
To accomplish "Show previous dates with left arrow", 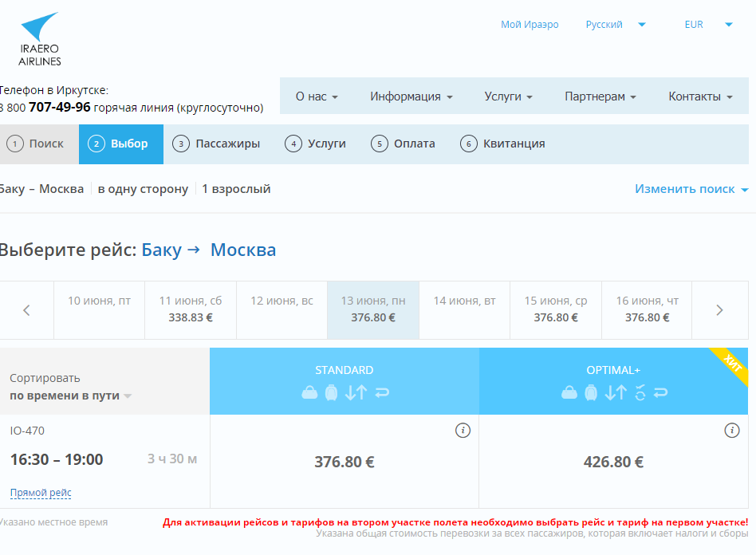I will (x=26, y=310).
